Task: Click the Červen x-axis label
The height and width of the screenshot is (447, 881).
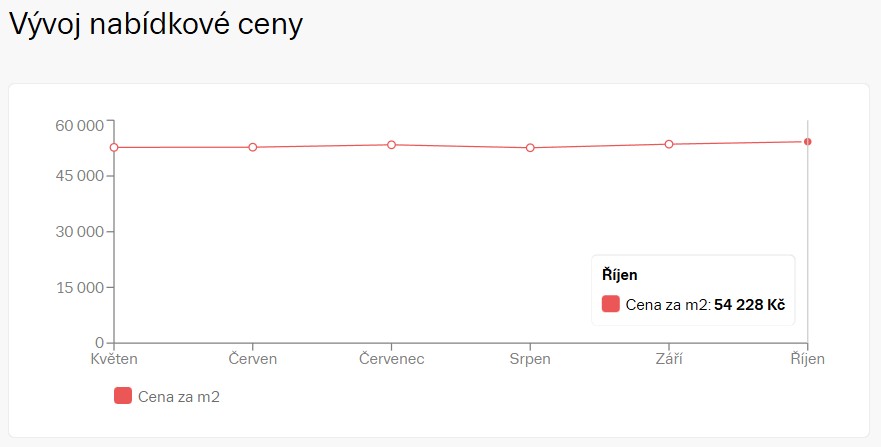Action: [253, 359]
